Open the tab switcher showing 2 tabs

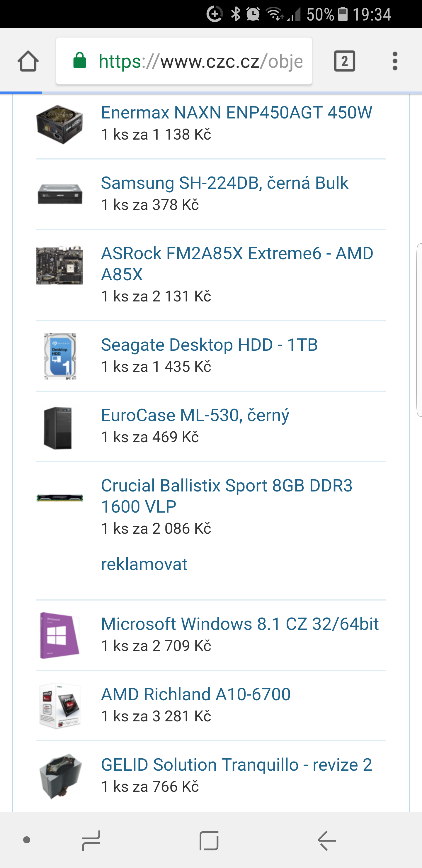coord(344,61)
